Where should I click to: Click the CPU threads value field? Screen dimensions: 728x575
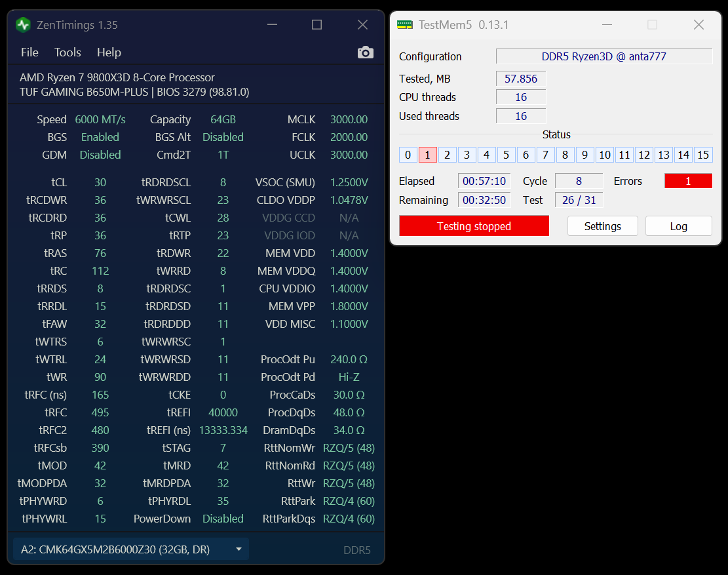click(x=521, y=97)
